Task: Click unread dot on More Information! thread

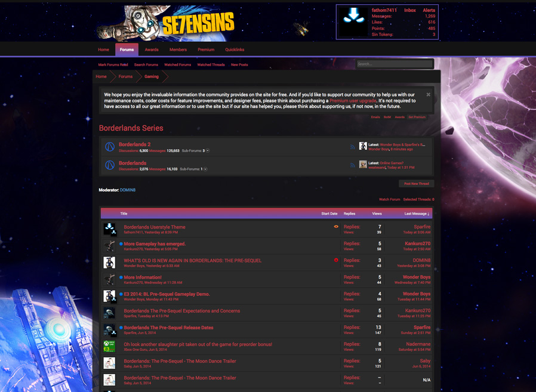Action: click(x=121, y=277)
